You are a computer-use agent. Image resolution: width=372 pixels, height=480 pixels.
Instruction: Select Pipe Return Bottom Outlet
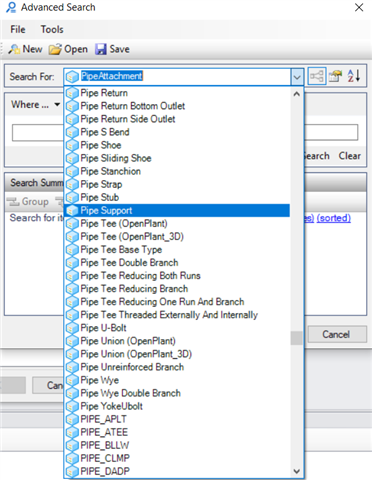[177, 106]
